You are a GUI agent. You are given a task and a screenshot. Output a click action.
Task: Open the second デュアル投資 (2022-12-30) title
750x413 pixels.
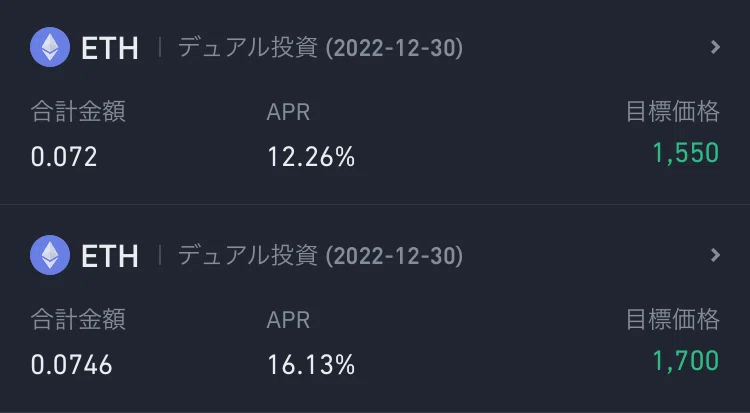tap(320, 256)
